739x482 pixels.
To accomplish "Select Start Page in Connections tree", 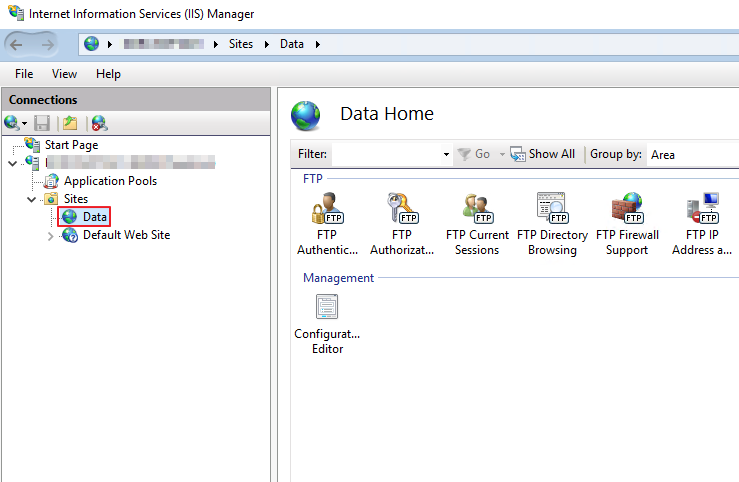I will (x=71, y=145).
